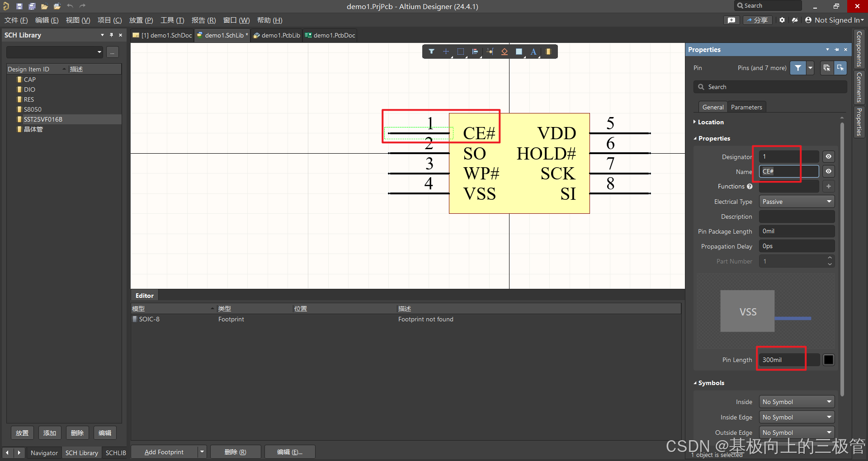Click the 分享 share button
868x461 pixels.
[x=758, y=20]
